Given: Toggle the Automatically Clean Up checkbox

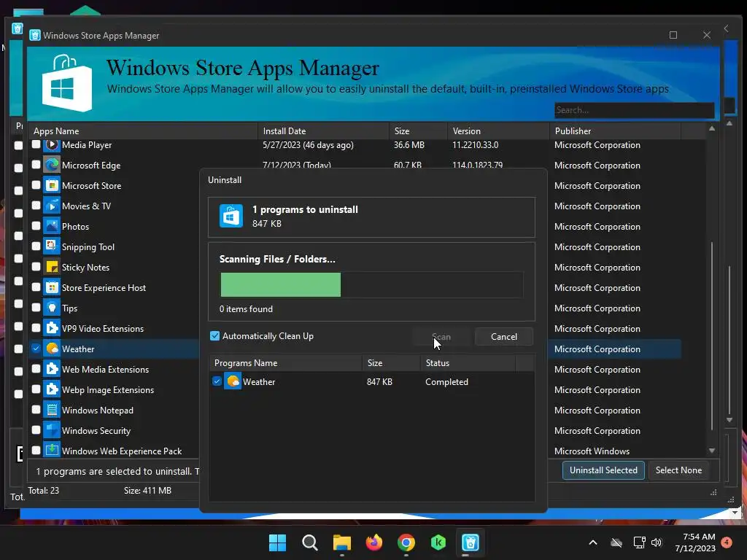Looking at the screenshot, I should tap(215, 335).
